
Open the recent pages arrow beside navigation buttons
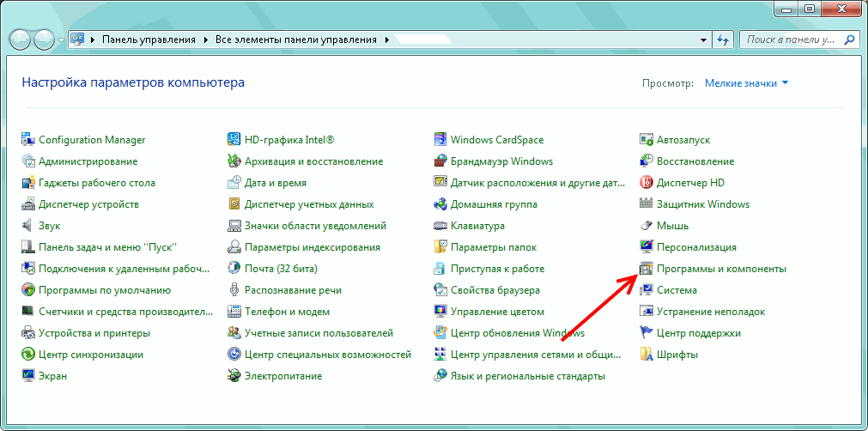(62, 39)
